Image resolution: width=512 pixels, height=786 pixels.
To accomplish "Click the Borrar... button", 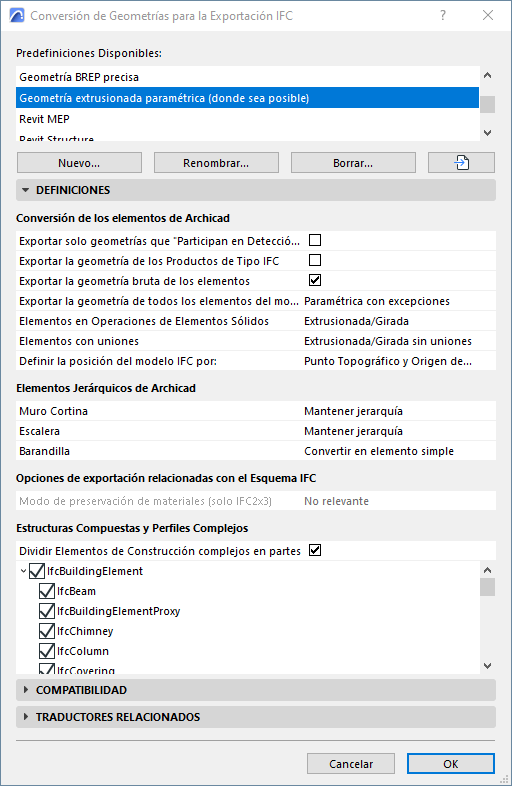I will 353,163.
